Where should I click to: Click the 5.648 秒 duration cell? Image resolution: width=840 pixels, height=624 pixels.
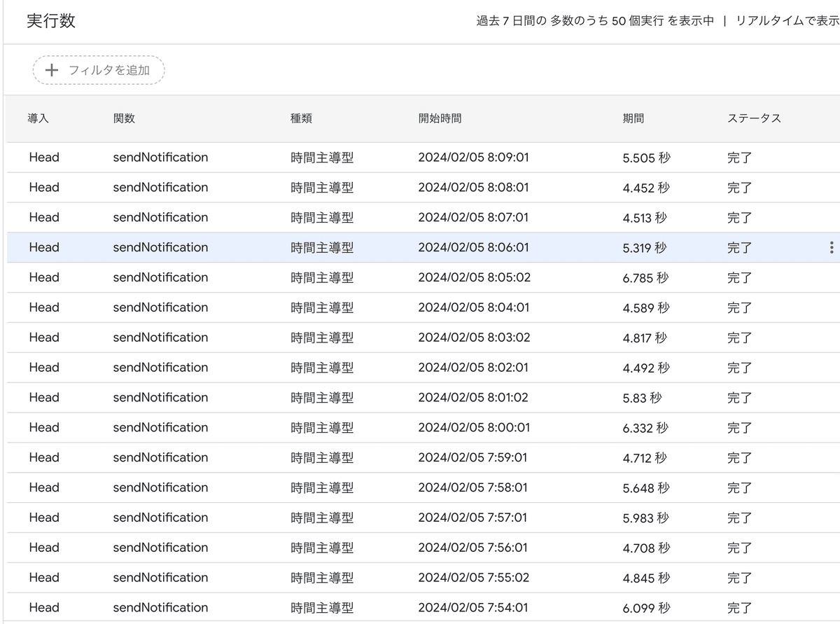click(x=646, y=488)
